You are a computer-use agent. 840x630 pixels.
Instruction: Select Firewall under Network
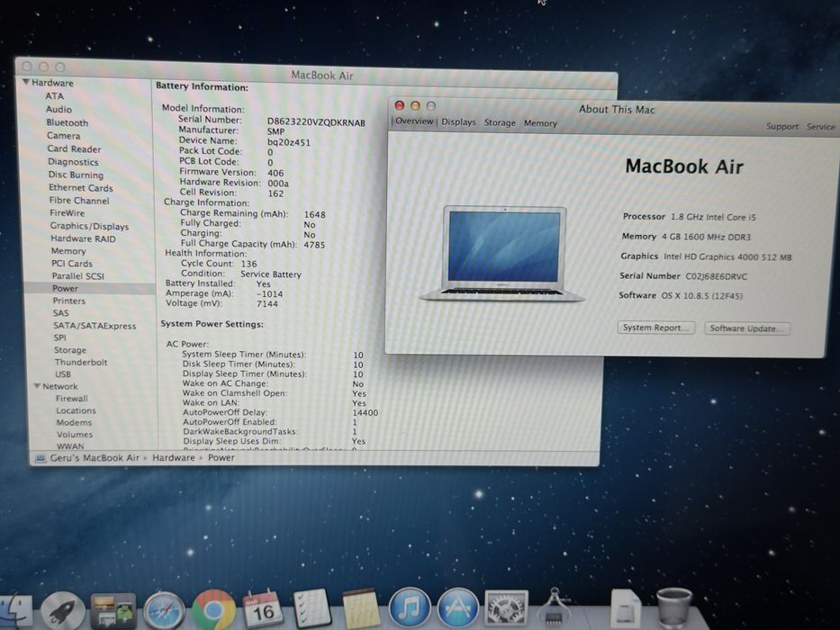click(72, 398)
